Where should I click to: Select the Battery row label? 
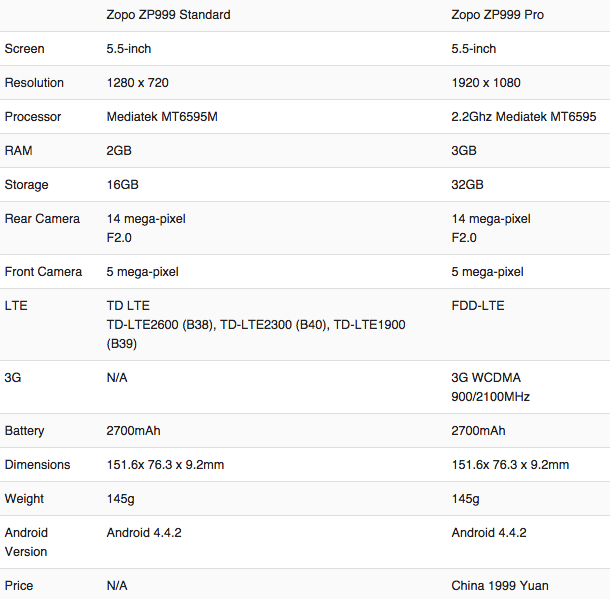[25, 431]
